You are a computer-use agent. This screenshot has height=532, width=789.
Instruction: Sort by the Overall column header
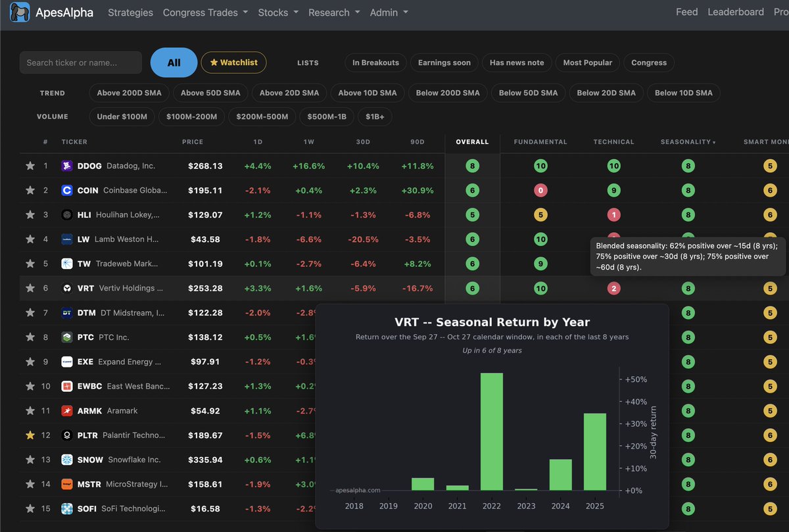(472, 142)
